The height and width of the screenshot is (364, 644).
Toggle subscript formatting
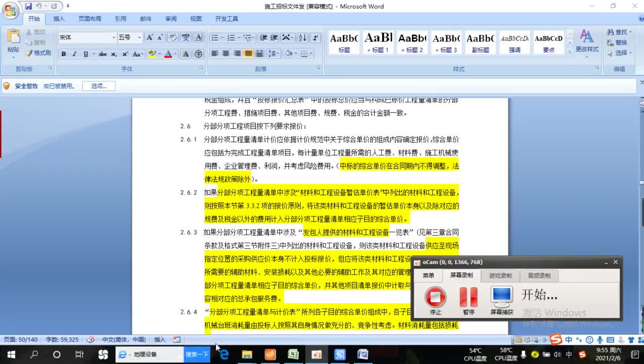[x=114, y=54]
